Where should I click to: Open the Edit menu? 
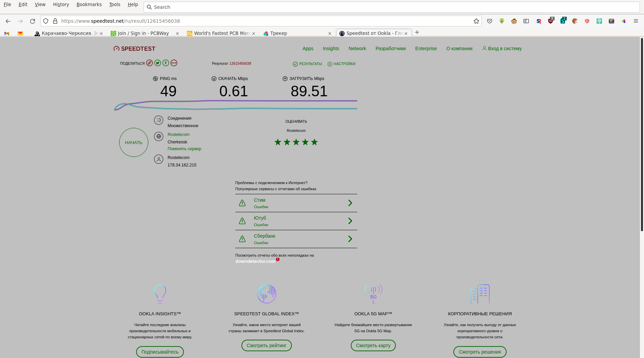click(x=23, y=4)
